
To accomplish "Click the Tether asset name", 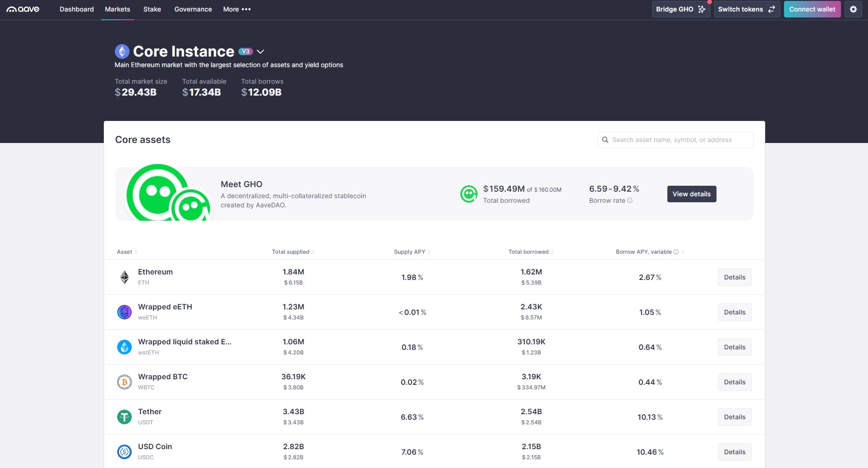I will 150,411.
